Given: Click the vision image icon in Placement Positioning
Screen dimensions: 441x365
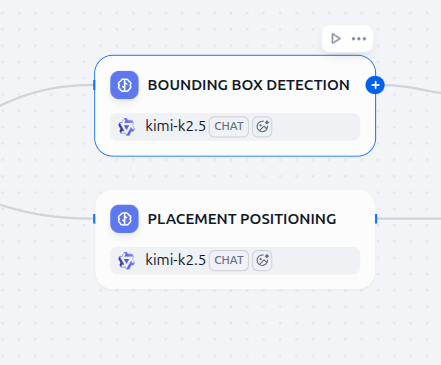Looking at the screenshot, I should click(x=262, y=261).
